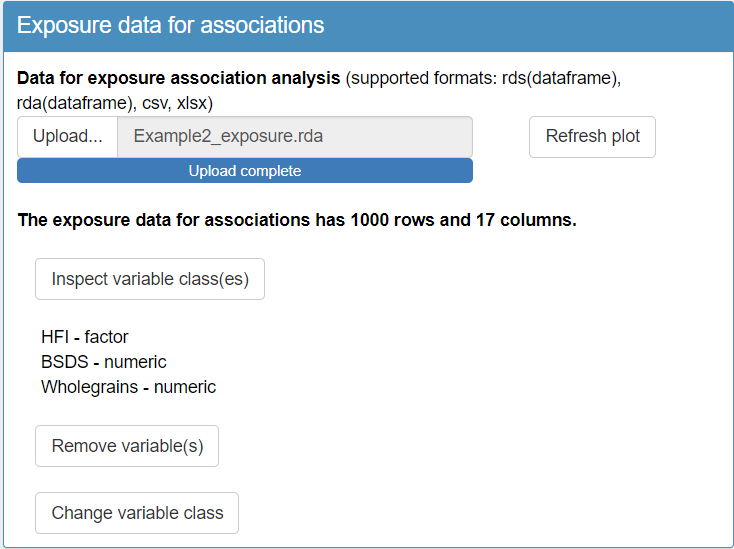734x549 pixels.
Task: Open the Change variable class option
Action: tap(137, 513)
